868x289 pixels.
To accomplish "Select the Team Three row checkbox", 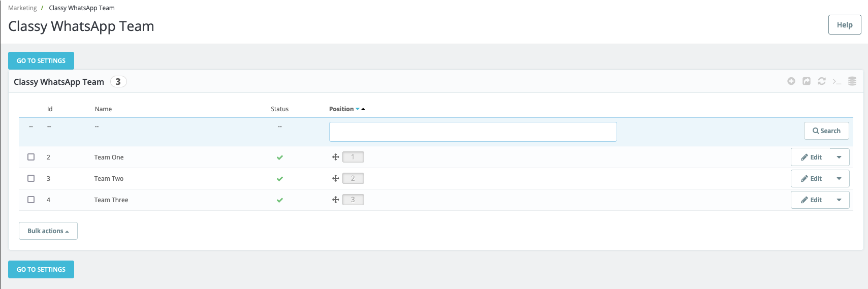I will pos(31,200).
